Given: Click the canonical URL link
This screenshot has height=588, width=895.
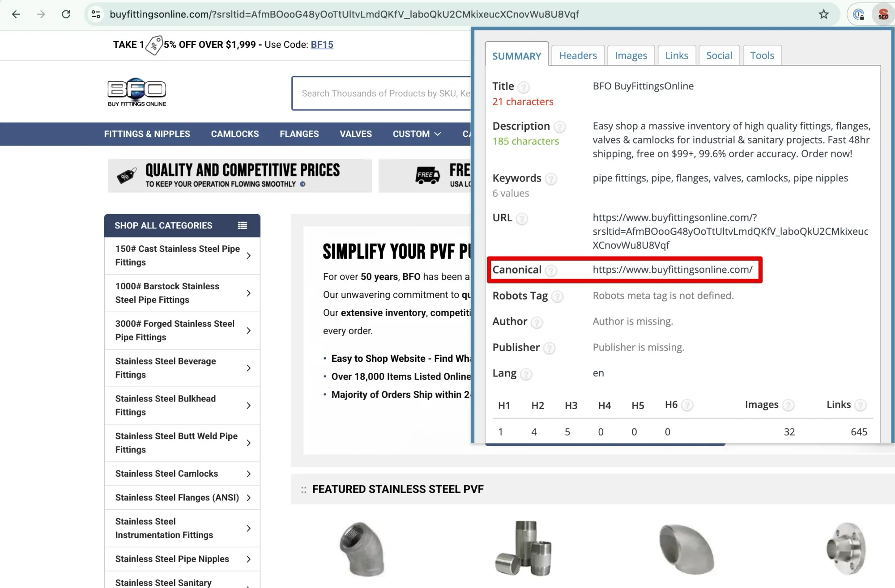Looking at the screenshot, I should coord(673,270).
